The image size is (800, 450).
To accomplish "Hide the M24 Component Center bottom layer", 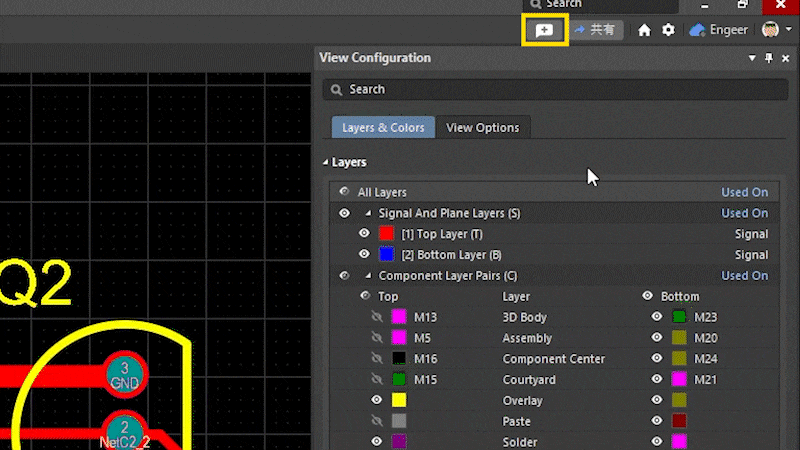I will (657, 358).
